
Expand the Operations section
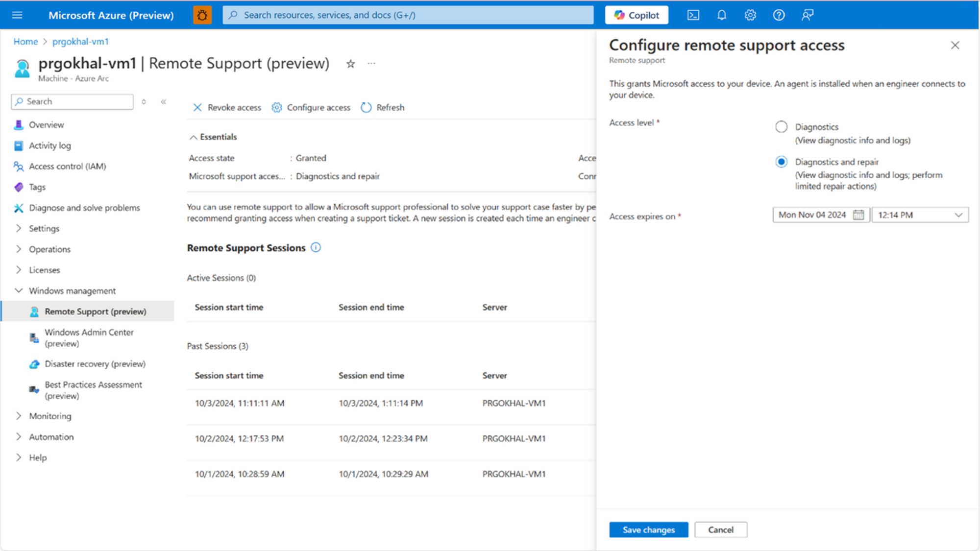[19, 249]
